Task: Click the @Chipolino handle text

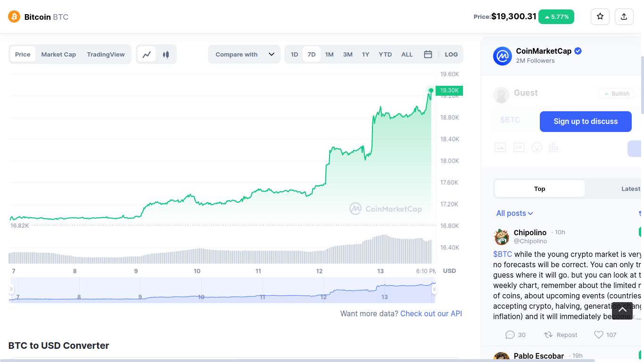Action: click(530, 241)
